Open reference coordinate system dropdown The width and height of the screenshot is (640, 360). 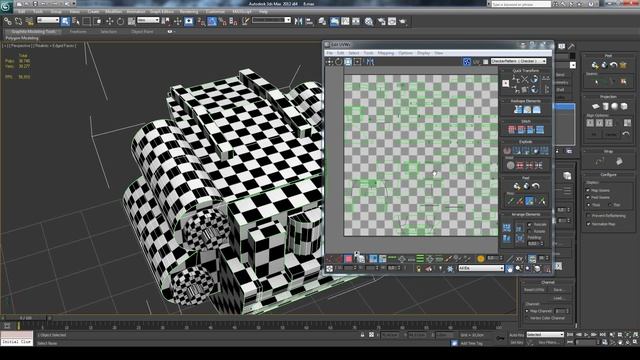coord(148,20)
